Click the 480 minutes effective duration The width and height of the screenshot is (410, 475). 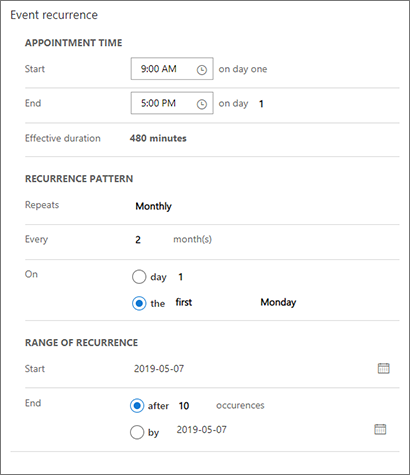click(x=158, y=138)
